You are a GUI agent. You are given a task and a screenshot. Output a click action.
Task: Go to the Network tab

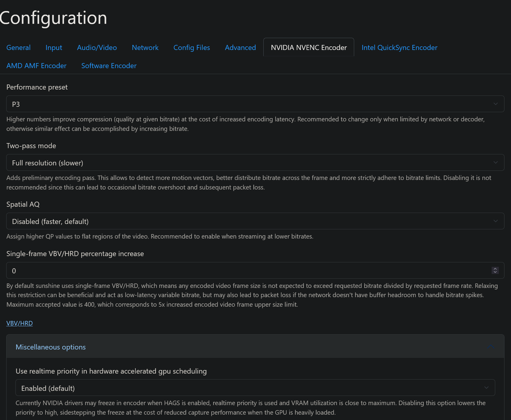[x=145, y=47]
